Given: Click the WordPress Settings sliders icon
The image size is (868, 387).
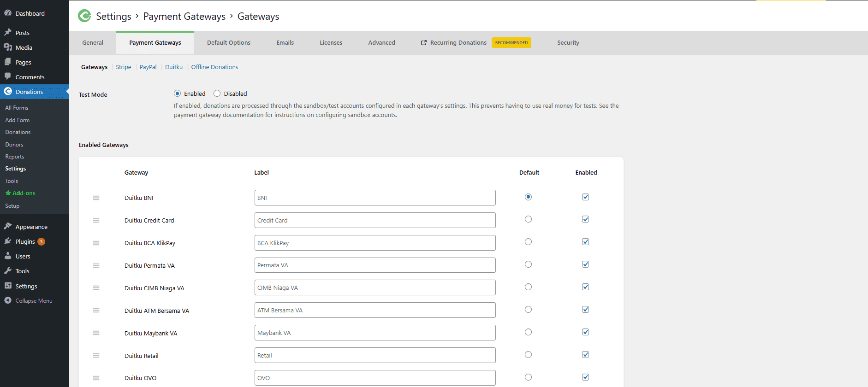Looking at the screenshot, I should pos(8,286).
